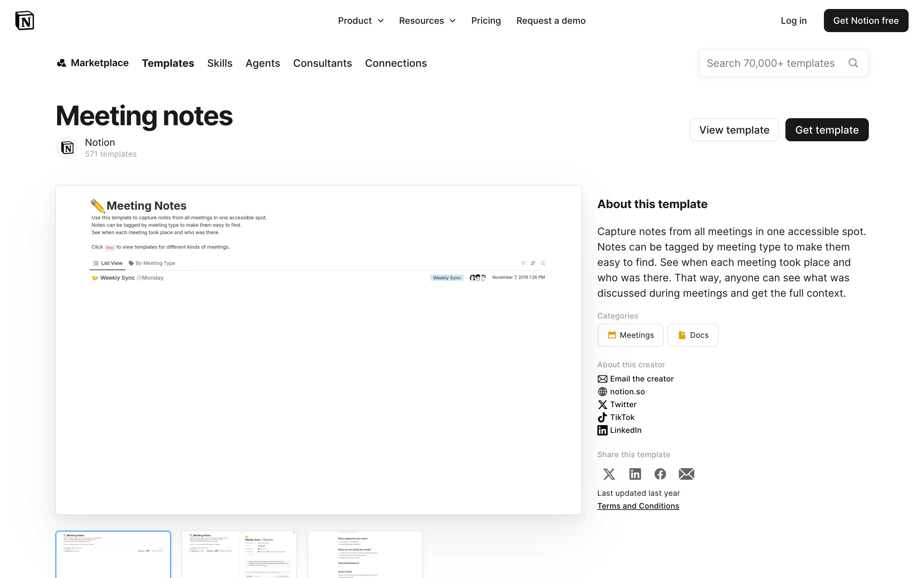924x578 pixels.
Task: Expand the Product dropdown chevron
Action: click(x=381, y=21)
